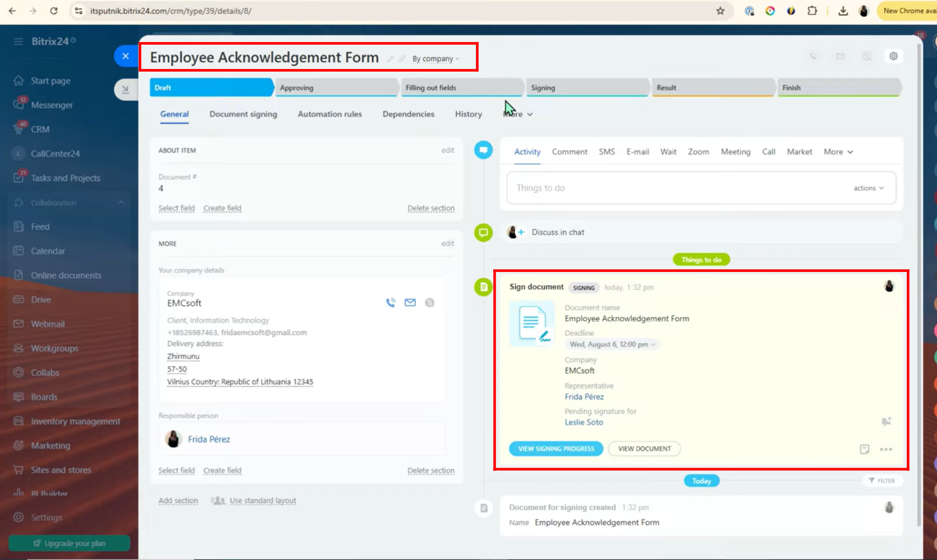
Task: Open Messenger from the sidebar
Action: pos(51,105)
